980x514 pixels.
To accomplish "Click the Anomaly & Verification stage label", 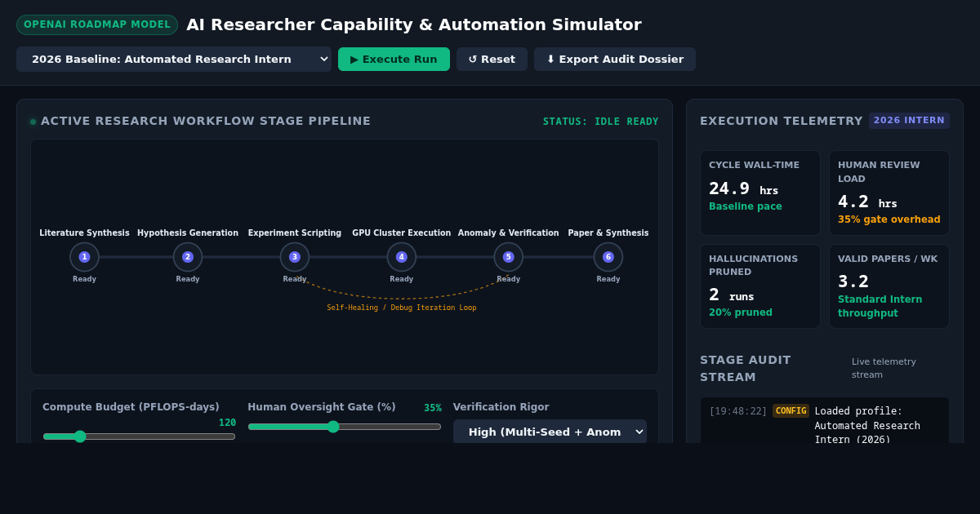I will pyautogui.click(x=509, y=233).
